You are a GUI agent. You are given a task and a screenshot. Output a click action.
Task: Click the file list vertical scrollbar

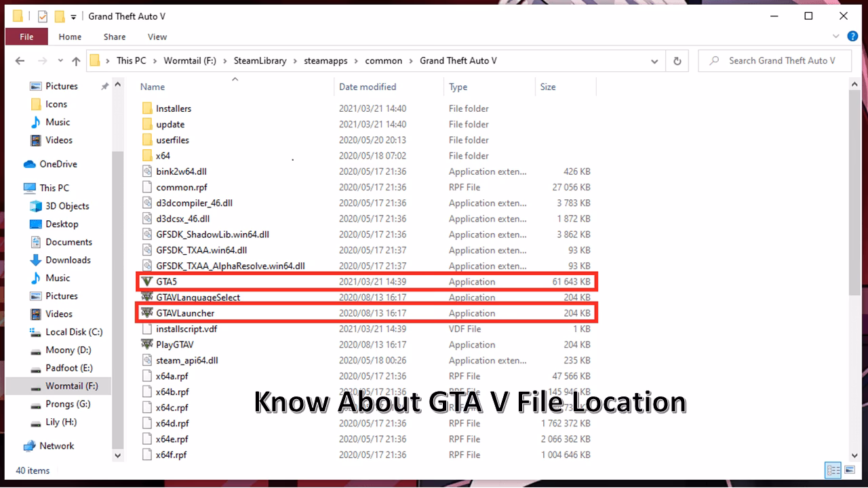coord(854,193)
